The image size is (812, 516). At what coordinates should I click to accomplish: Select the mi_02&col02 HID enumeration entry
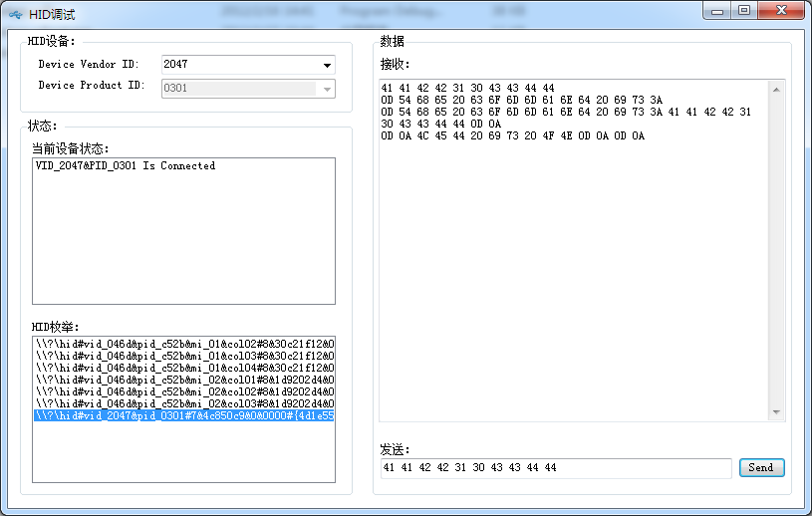184,391
